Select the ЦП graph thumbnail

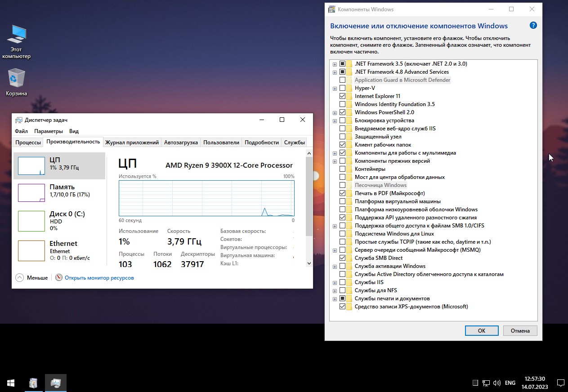coord(31,166)
